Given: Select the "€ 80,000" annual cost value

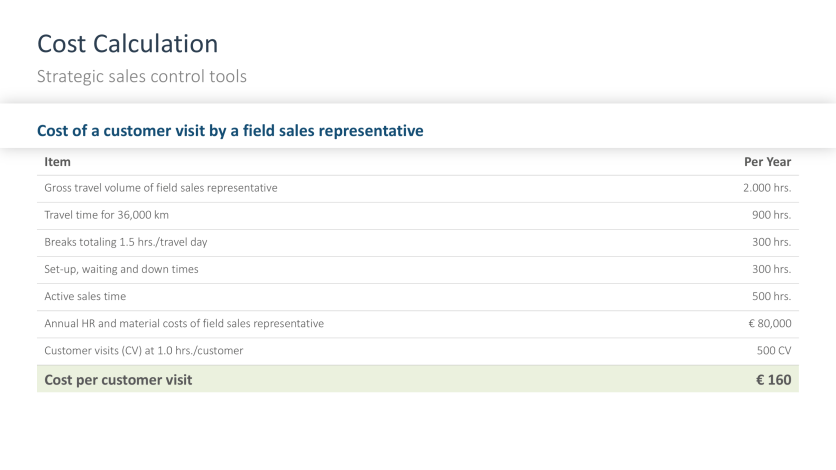Looking at the screenshot, I should point(768,323).
